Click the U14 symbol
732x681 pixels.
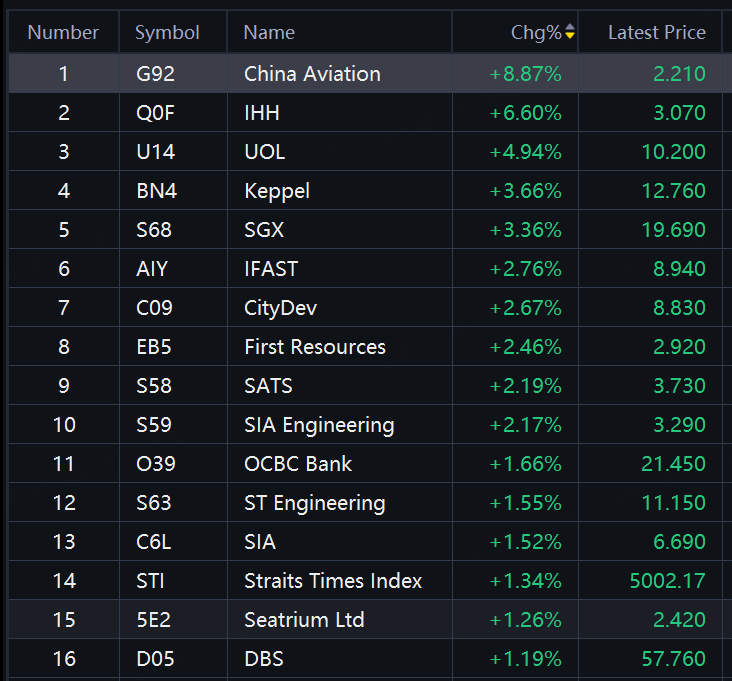(155, 152)
